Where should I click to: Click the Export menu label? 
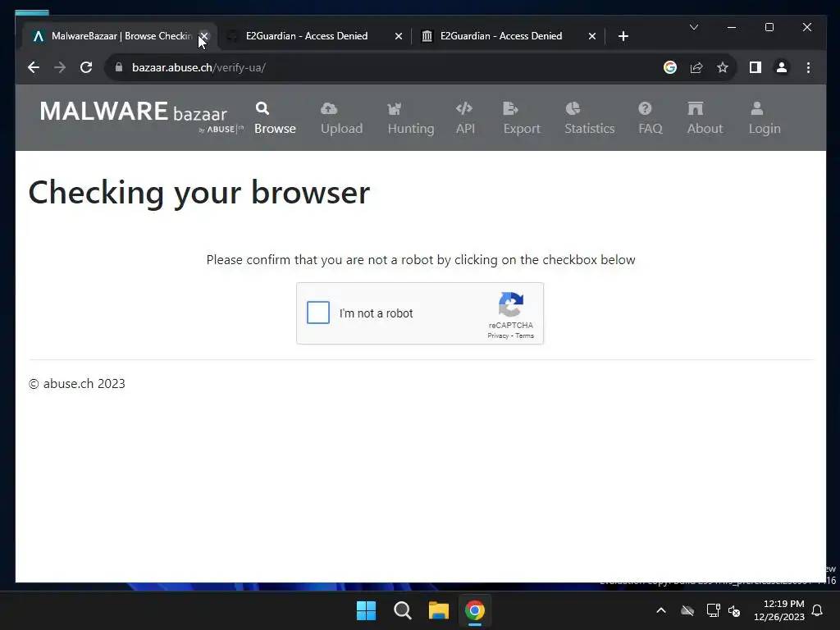coord(522,129)
